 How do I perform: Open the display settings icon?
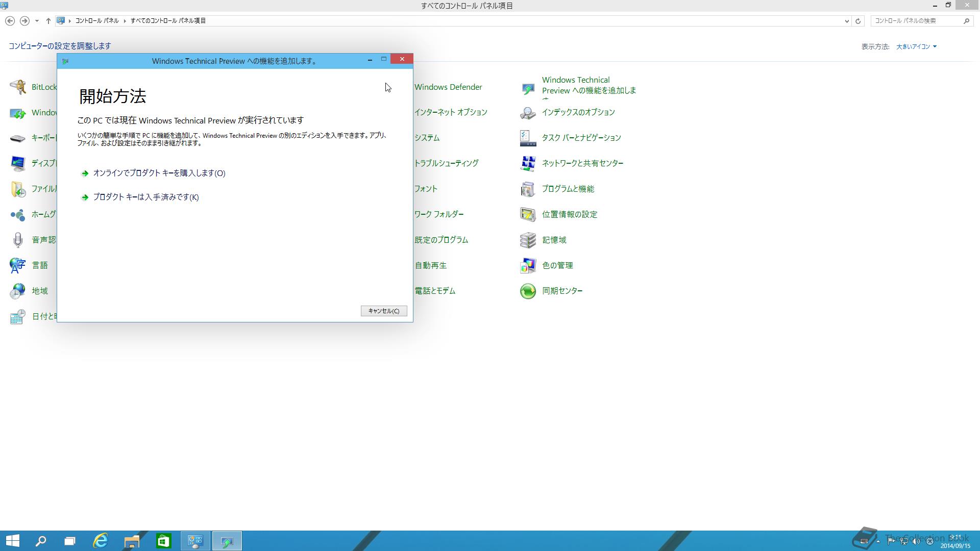tap(18, 163)
